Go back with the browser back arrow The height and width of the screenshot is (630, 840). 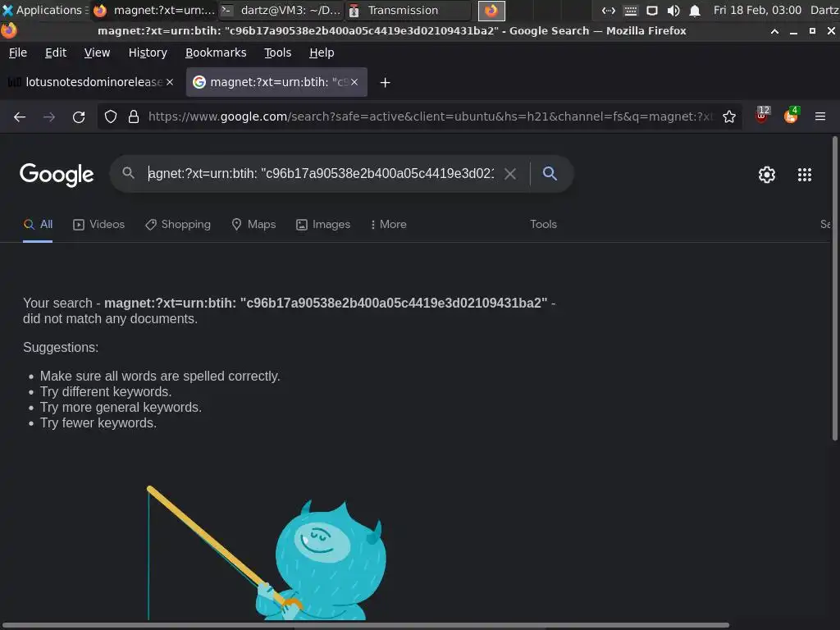click(20, 116)
